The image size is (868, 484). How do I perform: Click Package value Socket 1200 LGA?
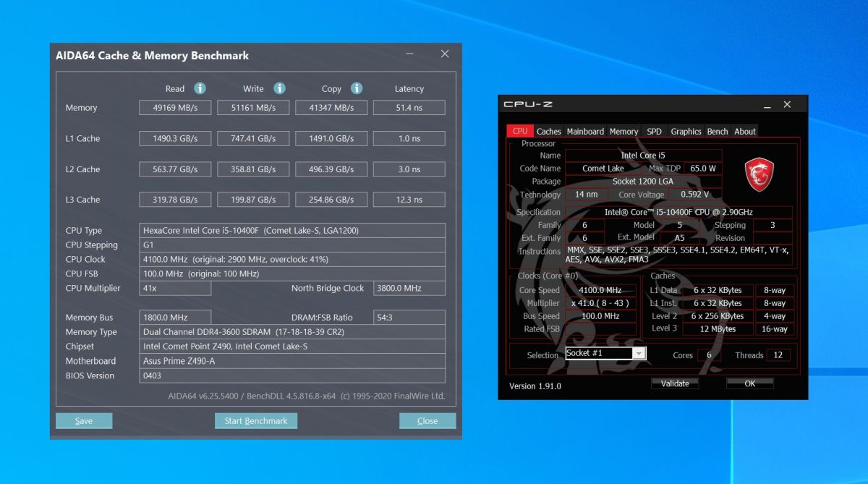pos(643,182)
